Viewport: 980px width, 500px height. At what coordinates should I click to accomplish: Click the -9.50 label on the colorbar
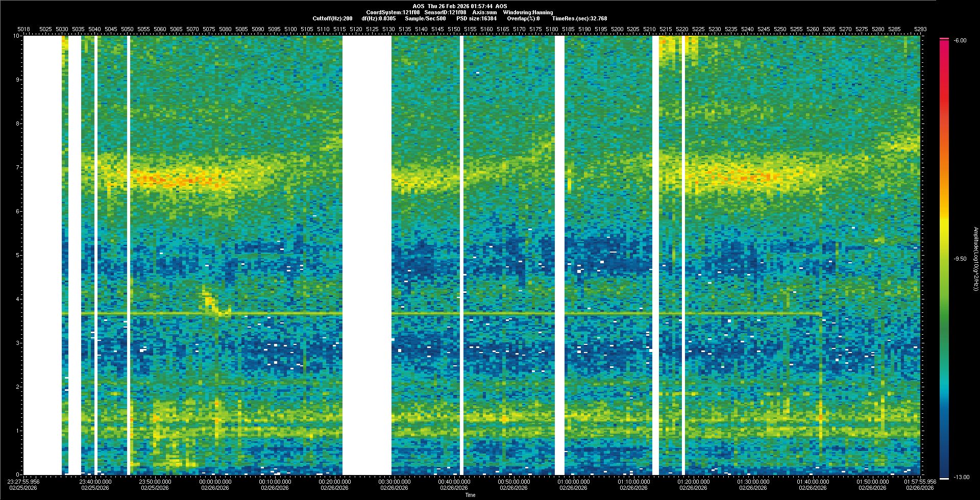click(x=960, y=259)
